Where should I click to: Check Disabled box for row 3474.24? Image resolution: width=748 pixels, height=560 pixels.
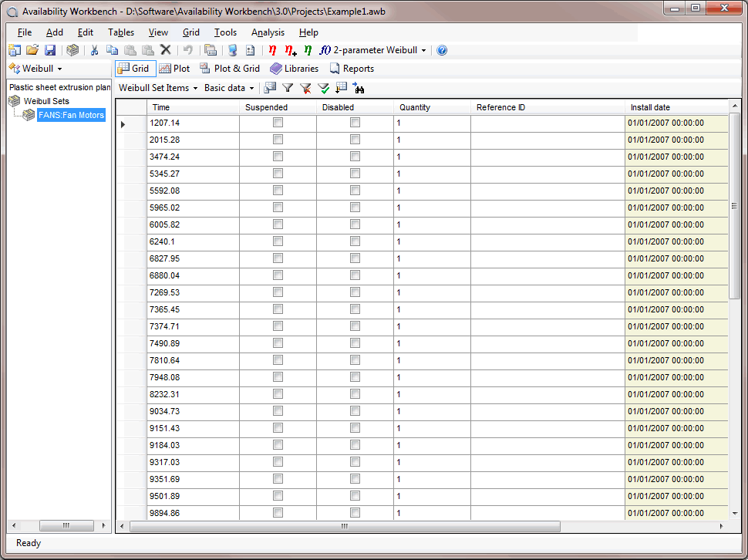(x=355, y=157)
